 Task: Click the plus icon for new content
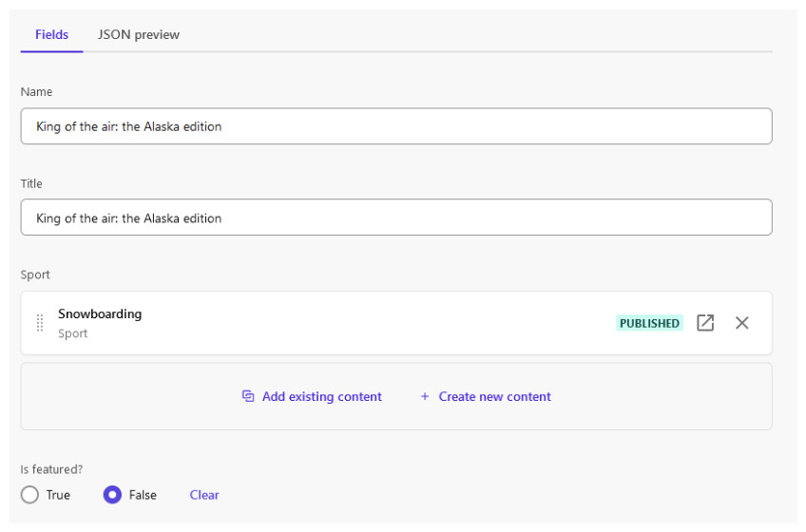(425, 396)
